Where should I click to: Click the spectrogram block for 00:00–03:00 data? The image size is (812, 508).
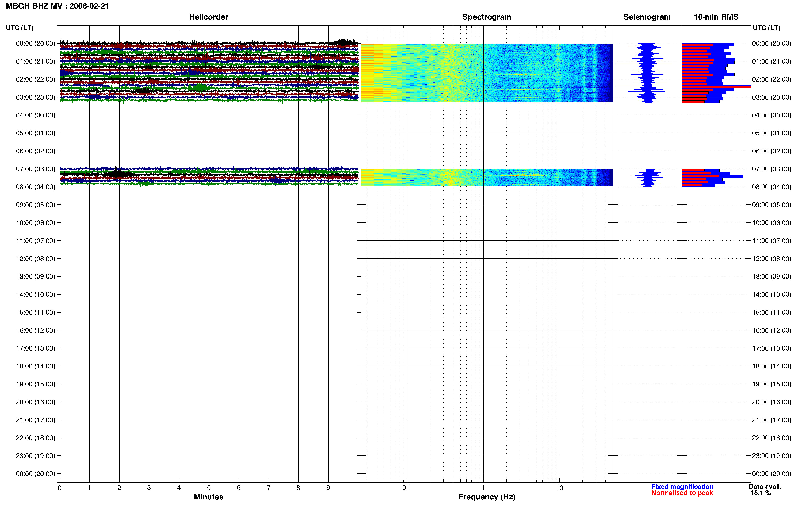click(487, 73)
